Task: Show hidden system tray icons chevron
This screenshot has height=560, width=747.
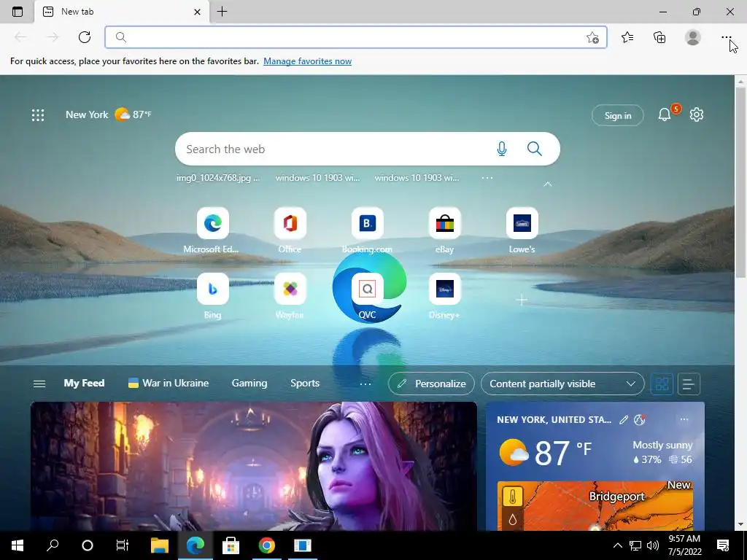Action: tap(617, 545)
